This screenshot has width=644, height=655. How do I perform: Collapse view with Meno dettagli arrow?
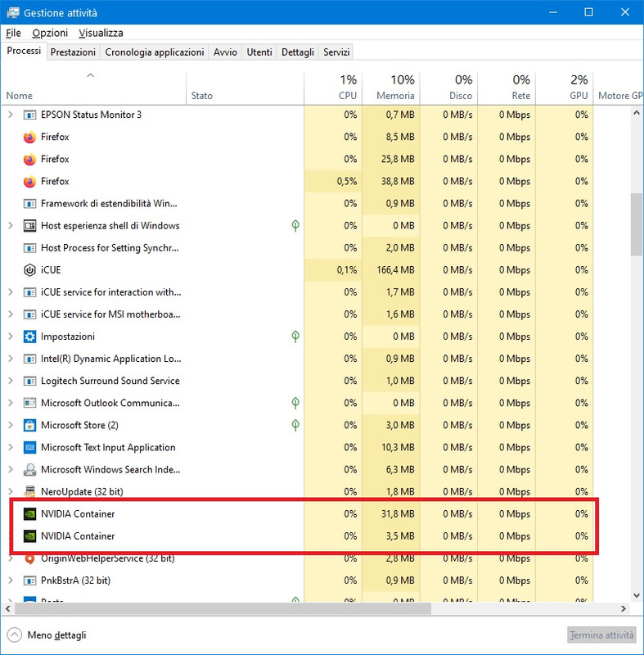pyautogui.click(x=14, y=635)
